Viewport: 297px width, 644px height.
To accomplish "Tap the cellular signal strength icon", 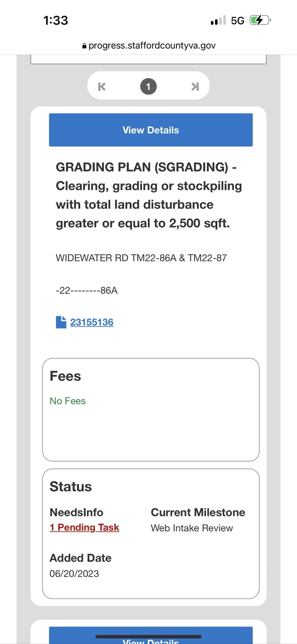I will [218, 21].
